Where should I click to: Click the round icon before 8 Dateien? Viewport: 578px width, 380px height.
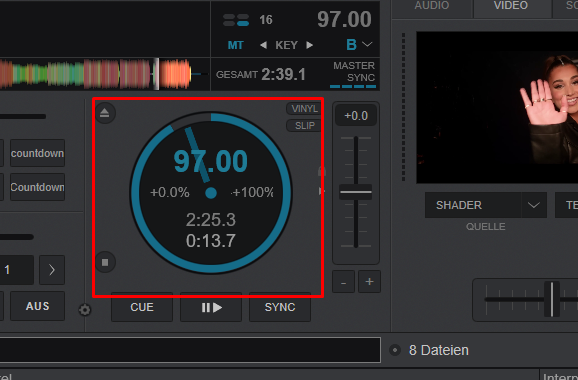394,350
